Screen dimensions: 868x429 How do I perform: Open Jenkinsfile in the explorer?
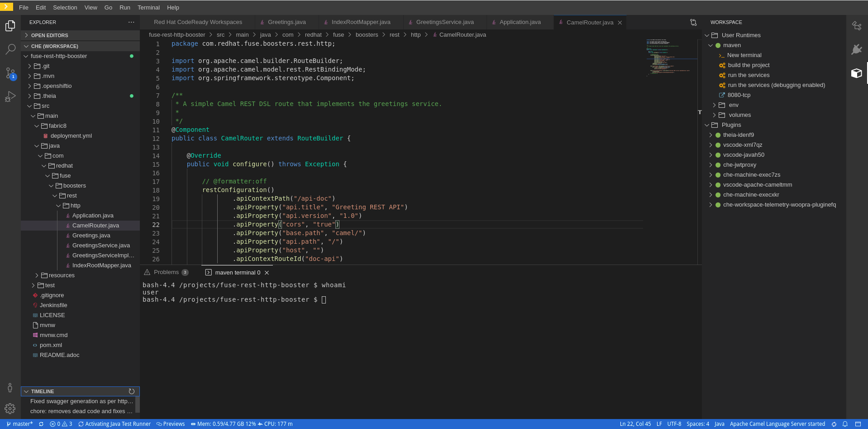pos(53,305)
